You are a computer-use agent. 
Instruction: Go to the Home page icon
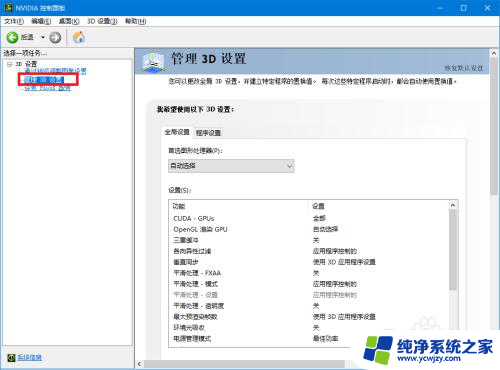click(79, 37)
